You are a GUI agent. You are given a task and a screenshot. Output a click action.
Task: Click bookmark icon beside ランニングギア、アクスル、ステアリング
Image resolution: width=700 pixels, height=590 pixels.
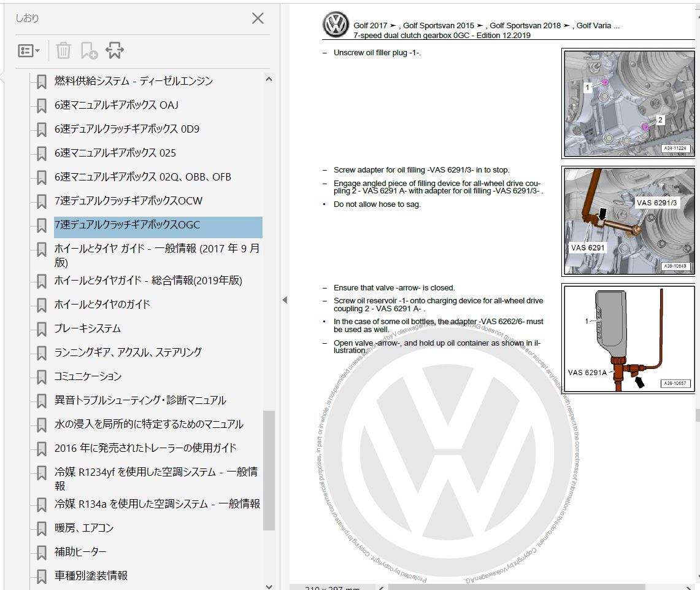42,353
